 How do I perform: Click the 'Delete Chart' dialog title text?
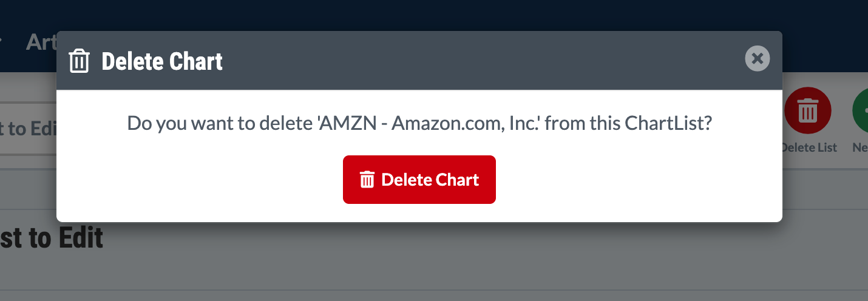pos(162,61)
